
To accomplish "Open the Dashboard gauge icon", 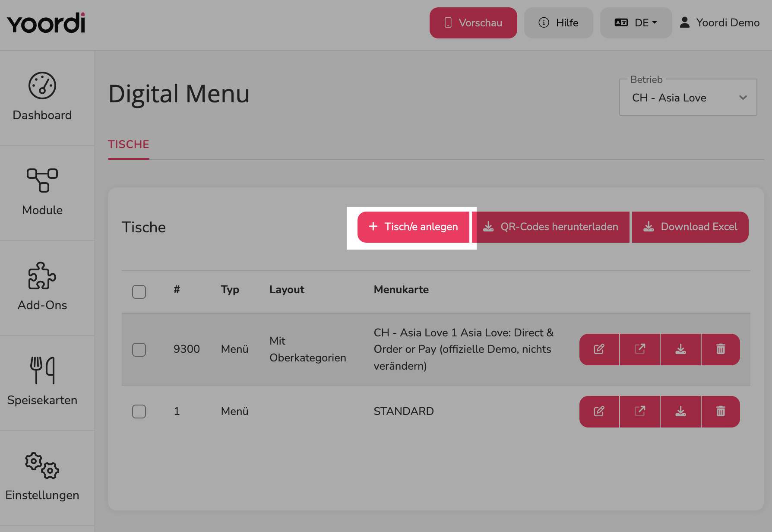I will point(42,85).
